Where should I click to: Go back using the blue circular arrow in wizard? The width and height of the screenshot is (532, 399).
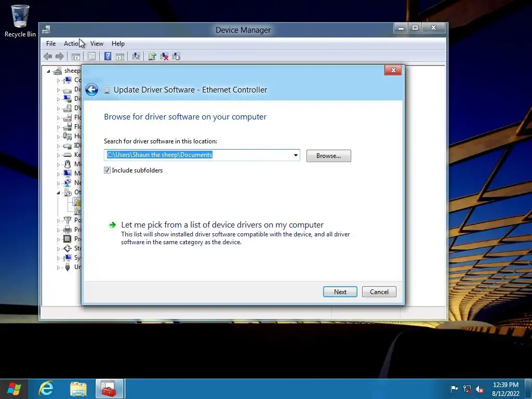pyautogui.click(x=91, y=89)
